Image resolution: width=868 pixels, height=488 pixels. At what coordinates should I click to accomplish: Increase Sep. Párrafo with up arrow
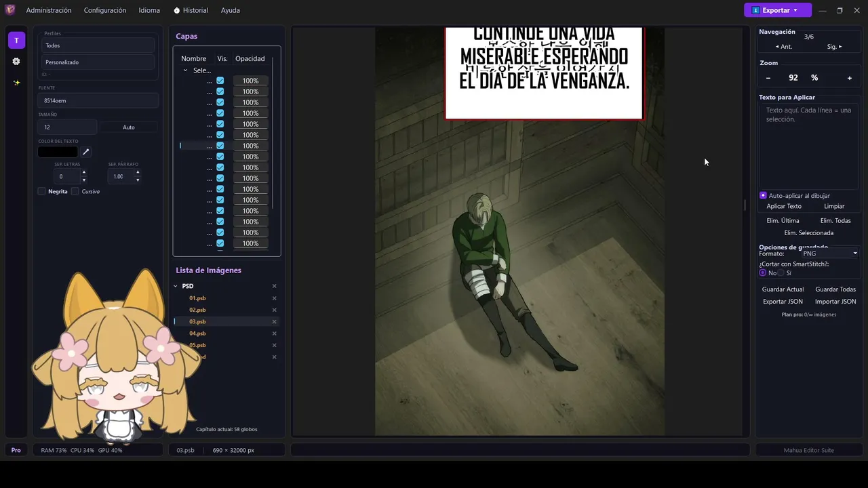coord(138,172)
